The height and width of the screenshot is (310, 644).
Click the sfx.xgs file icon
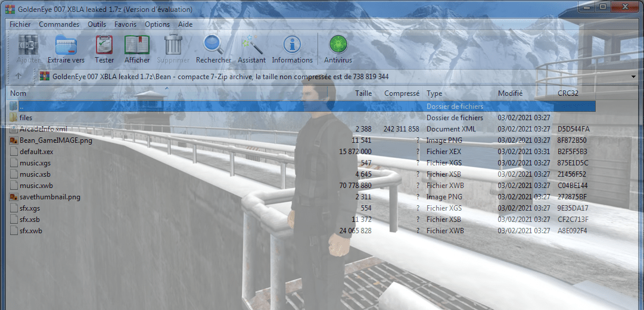(14, 208)
